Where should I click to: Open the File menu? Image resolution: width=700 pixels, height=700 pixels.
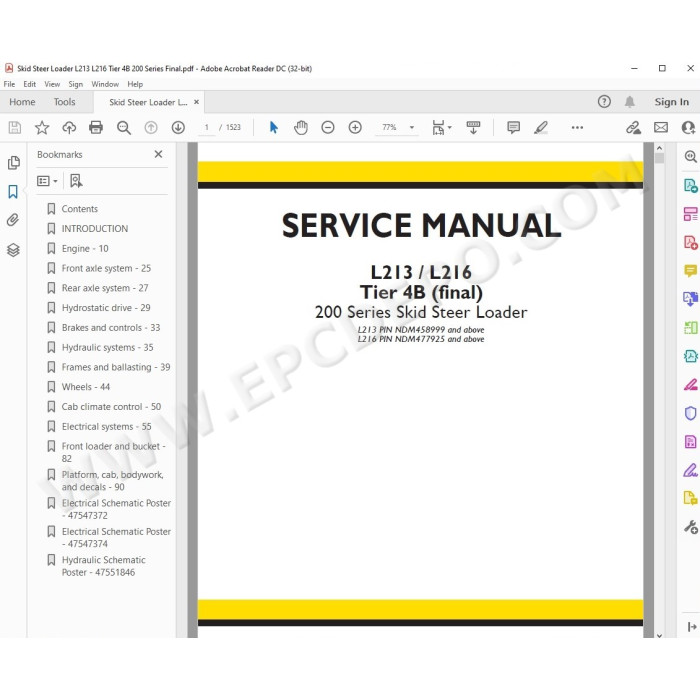pyautogui.click(x=9, y=84)
